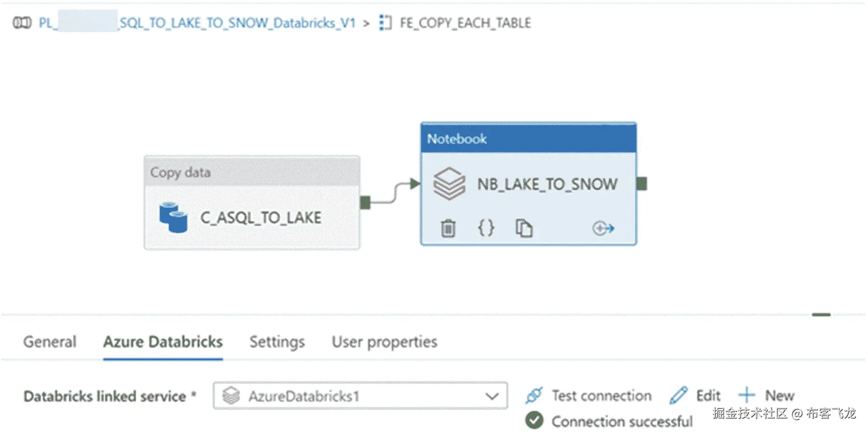Viewport: 868px width, 432px height.
Task: Open the Settings tab
Action: (x=277, y=342)
